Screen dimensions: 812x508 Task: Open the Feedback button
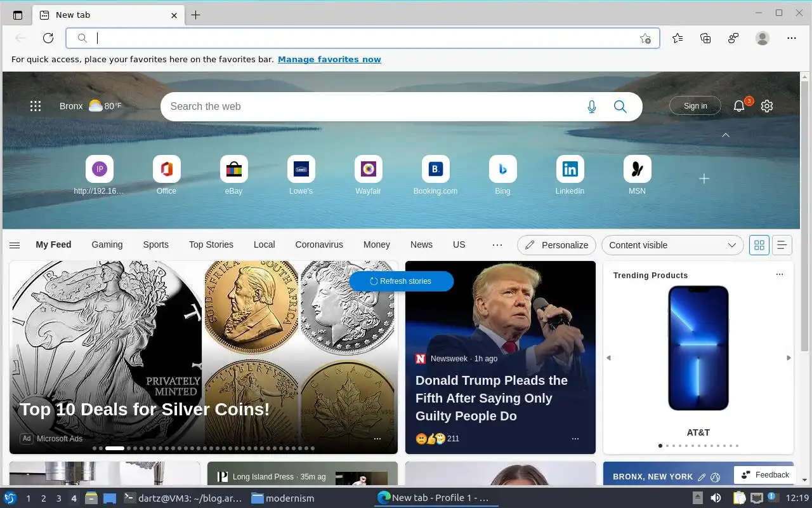pos(764,474)
